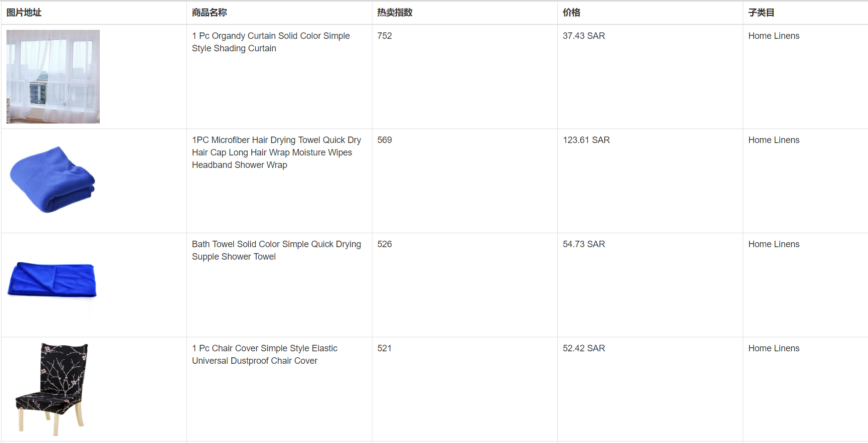Viewport: 868px width, 443px height.
Task: Open the folded blue microfiber towel image
Action: 53,180
